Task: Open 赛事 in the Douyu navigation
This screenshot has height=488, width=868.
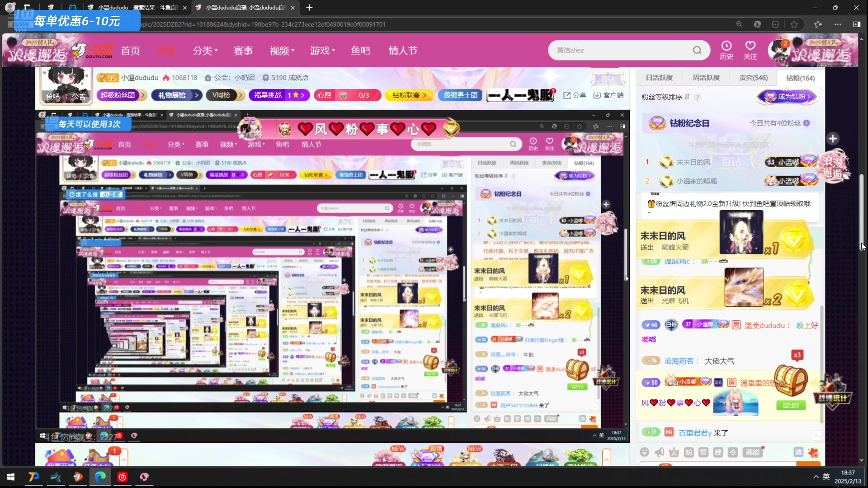Action: pyautogui.click(x=243, y=51)
